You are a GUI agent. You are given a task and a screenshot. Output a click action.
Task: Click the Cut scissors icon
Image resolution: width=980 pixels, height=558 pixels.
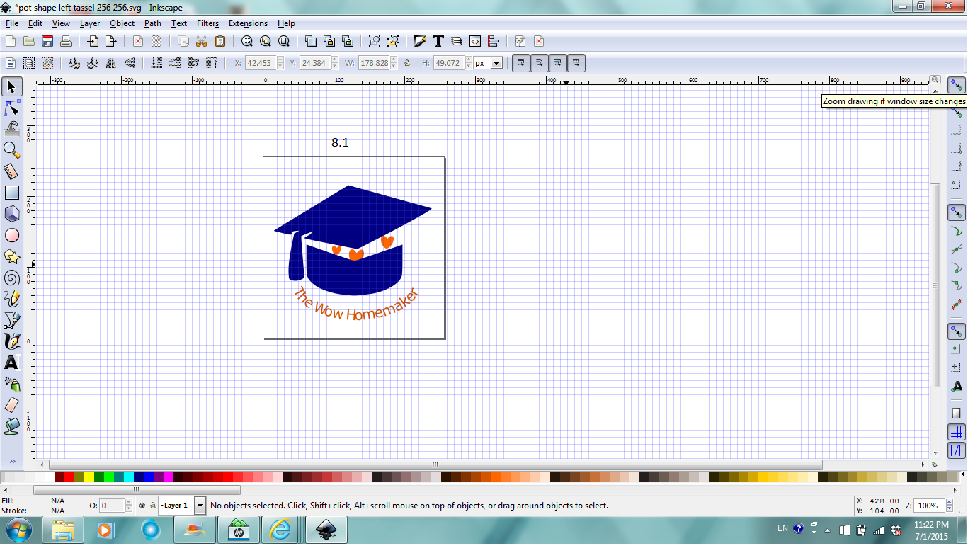click(x=202, y=41)
